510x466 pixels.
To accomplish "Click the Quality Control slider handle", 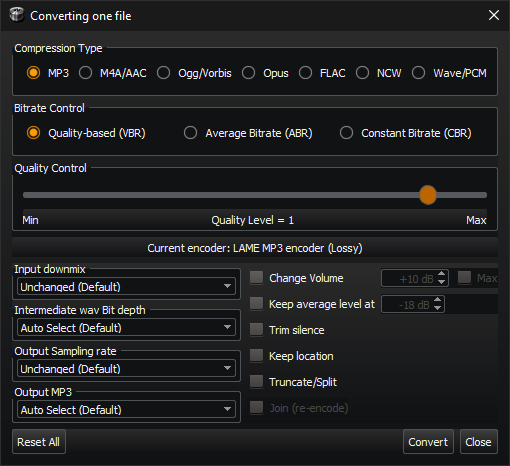I will click(x=428, y=195).
